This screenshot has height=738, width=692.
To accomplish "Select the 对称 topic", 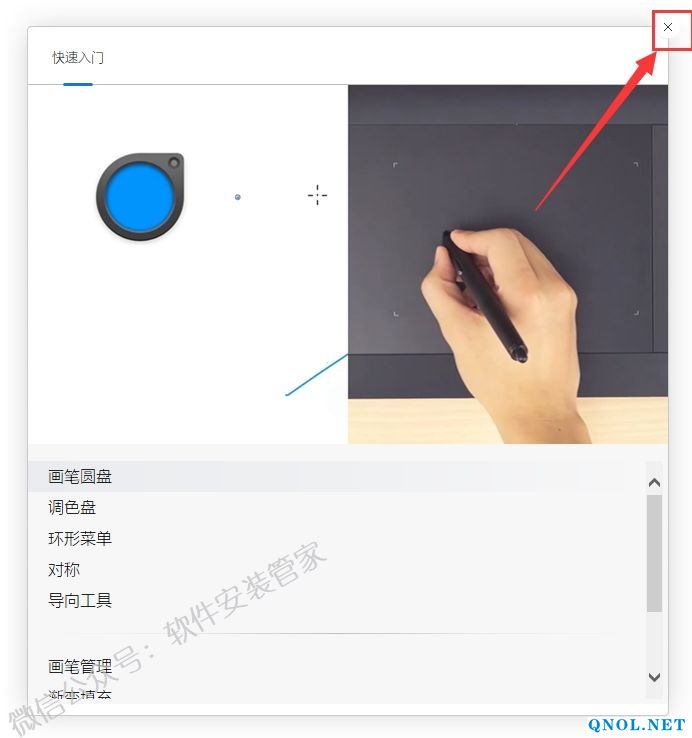I will click(64, 570).
